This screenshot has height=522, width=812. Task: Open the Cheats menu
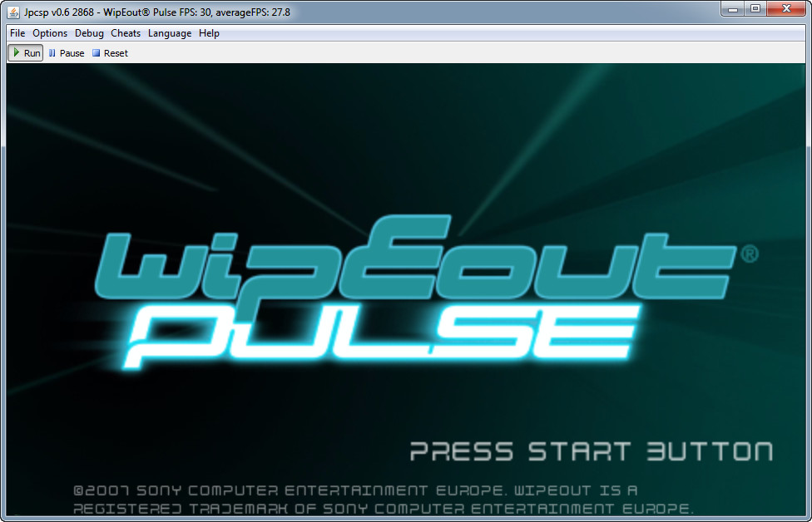[x=126, y=33]
